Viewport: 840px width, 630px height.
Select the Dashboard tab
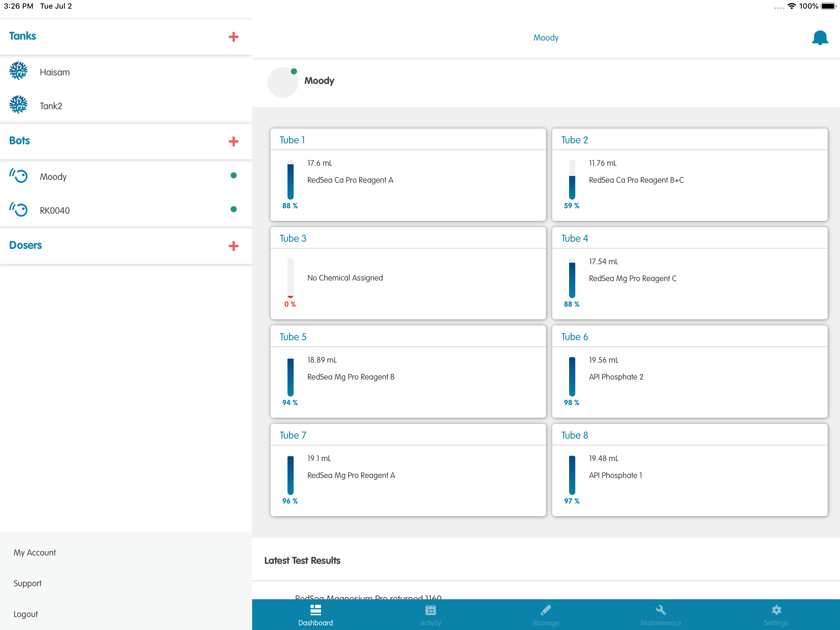[x=315, y=614]
